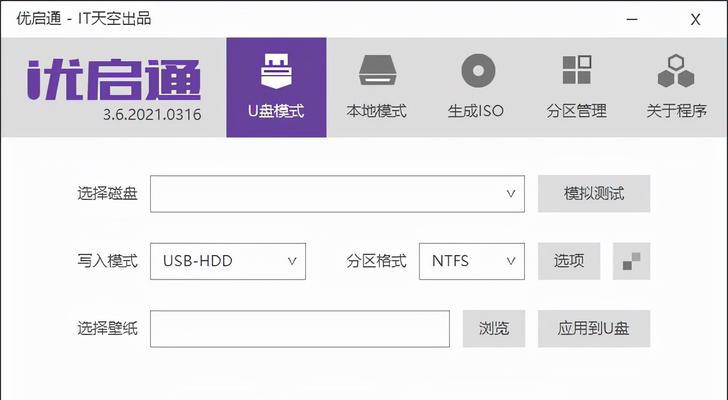
Task: Click version number 3.6.2021.0316
Action: 152,114
